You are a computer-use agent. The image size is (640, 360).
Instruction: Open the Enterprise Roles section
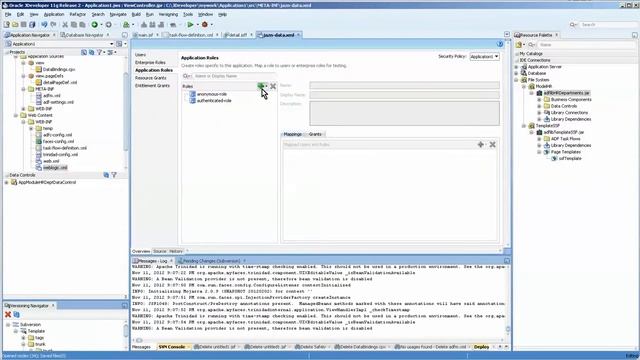pyautogui.click(x=150, y=62)
